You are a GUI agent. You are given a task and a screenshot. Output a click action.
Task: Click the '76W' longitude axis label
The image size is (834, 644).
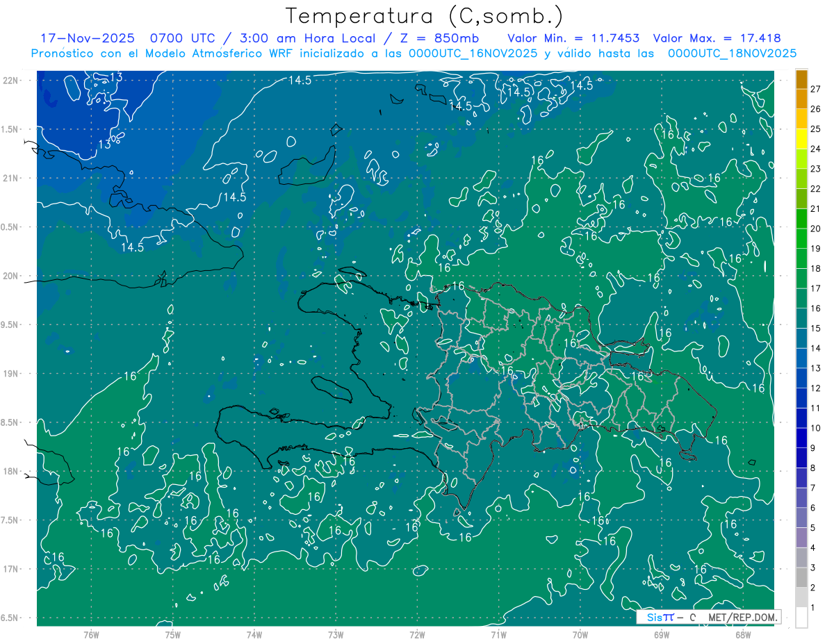click(91, 634)
